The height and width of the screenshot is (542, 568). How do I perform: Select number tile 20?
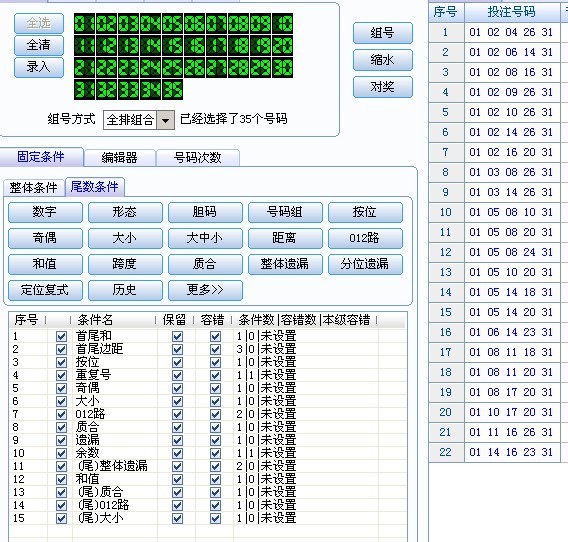pos(283,46)
